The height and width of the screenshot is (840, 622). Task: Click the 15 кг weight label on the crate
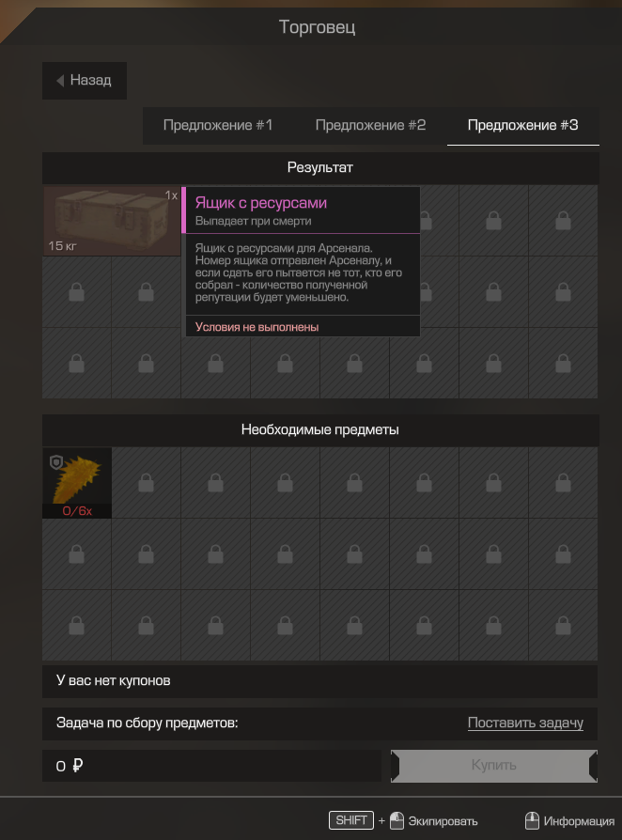(x=62, y=246)
